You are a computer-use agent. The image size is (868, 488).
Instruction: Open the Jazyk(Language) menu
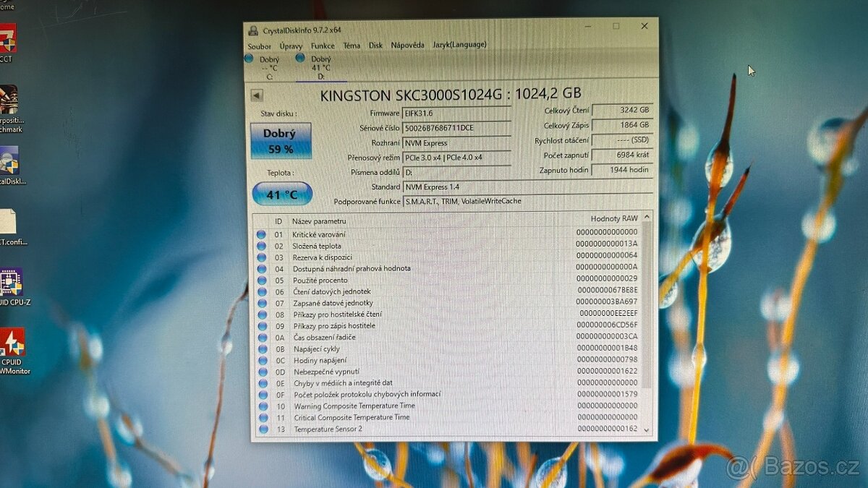coord(458,44)
